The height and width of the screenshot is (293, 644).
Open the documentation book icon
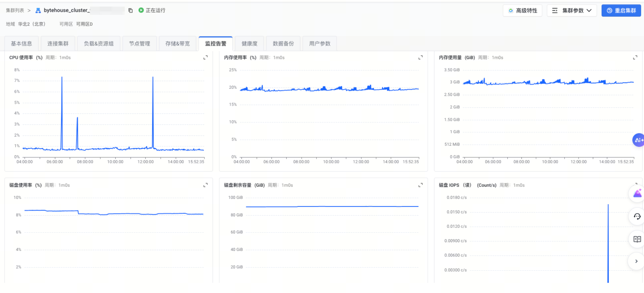point(637,239)
